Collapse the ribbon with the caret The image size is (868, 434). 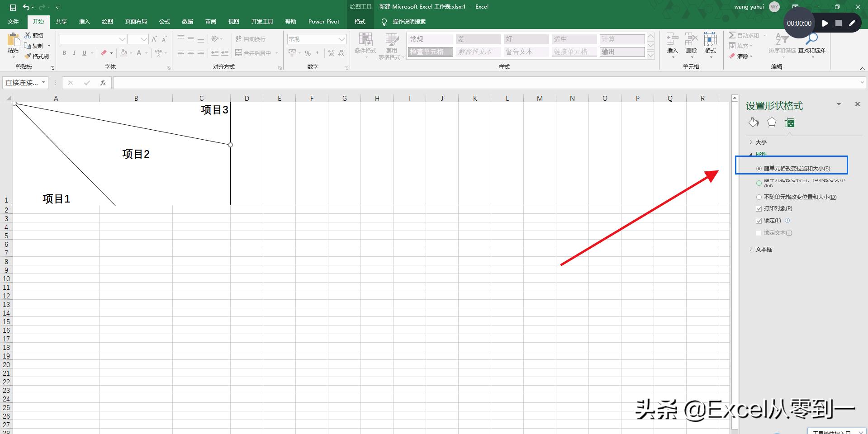[862, 68]
